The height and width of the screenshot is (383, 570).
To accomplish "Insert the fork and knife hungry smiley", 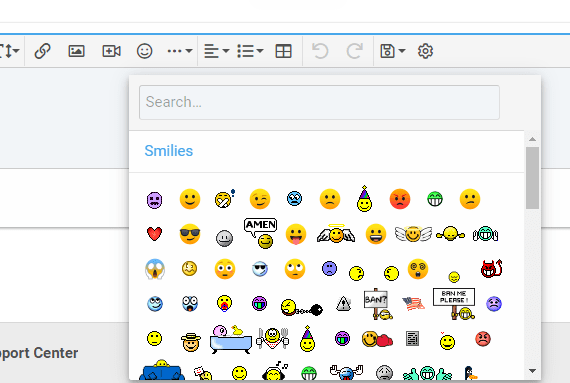I will point(272,338).
